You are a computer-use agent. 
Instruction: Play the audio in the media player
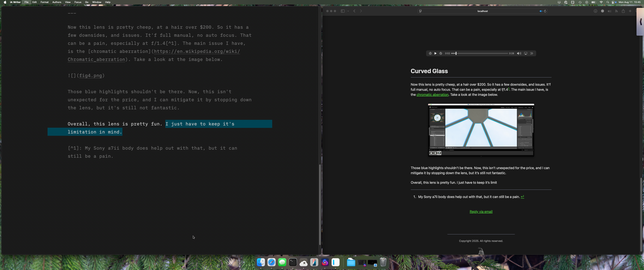point(435,53)
